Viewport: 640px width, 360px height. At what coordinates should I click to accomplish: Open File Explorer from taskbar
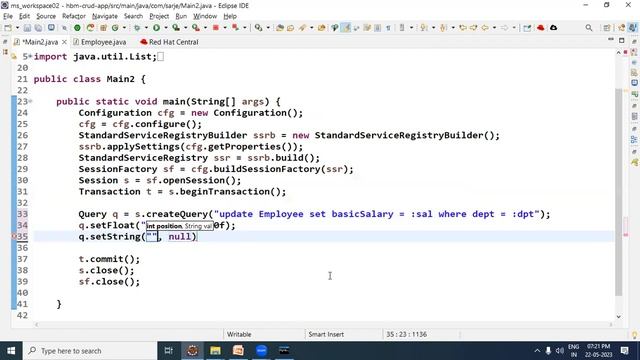[215, 351]
